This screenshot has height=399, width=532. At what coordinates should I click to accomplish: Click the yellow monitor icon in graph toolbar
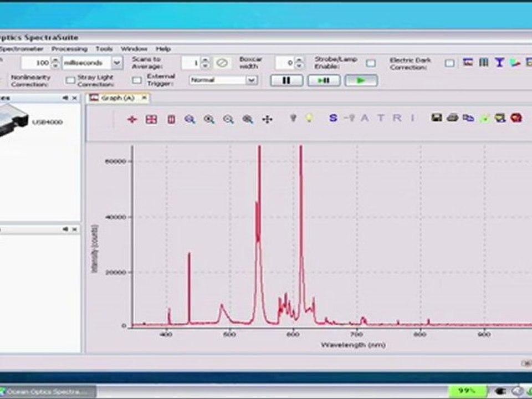[x=500, y=118]
